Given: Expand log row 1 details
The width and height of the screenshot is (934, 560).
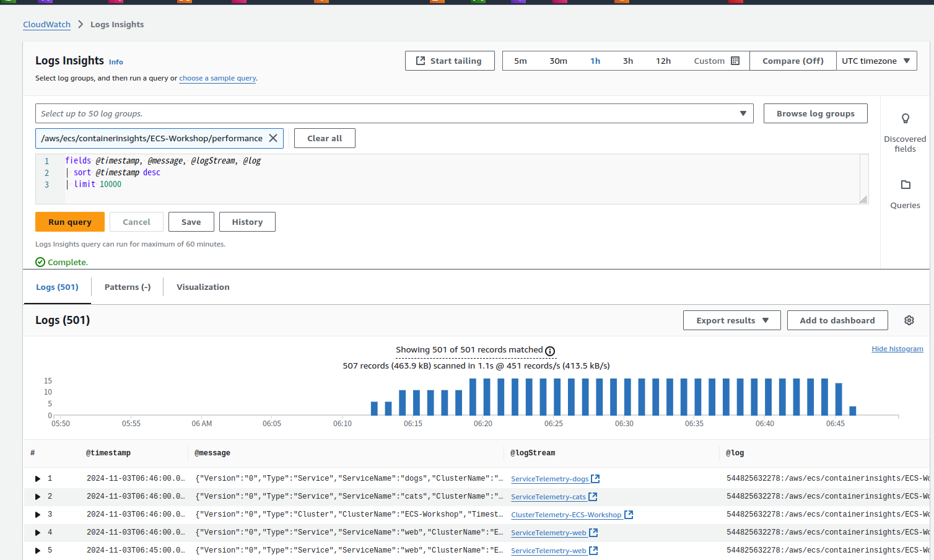Looking at the screenshot, I should point(38,479).
